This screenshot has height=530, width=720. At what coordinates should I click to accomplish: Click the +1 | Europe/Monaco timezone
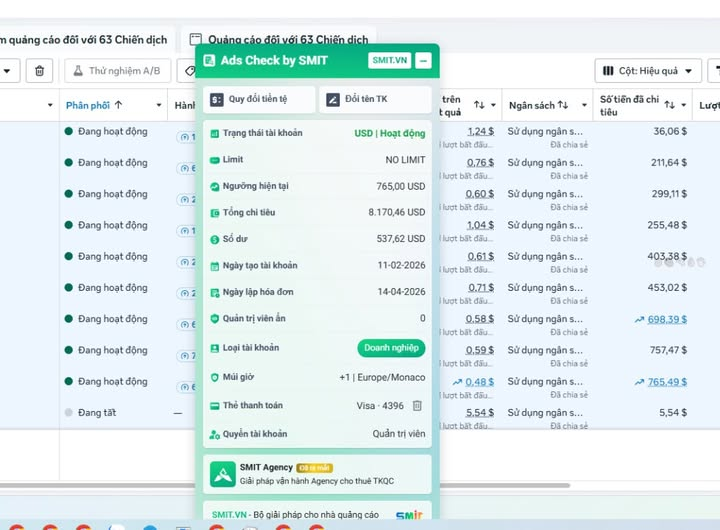[382, 377]
